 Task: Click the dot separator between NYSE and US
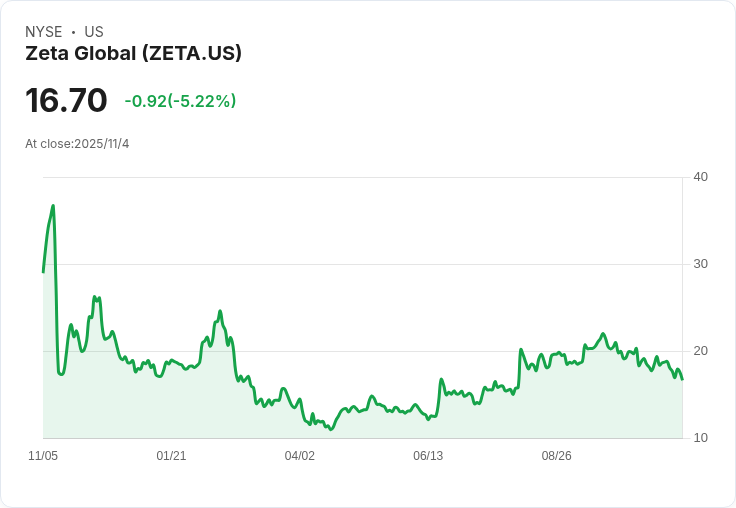(73, 32)
